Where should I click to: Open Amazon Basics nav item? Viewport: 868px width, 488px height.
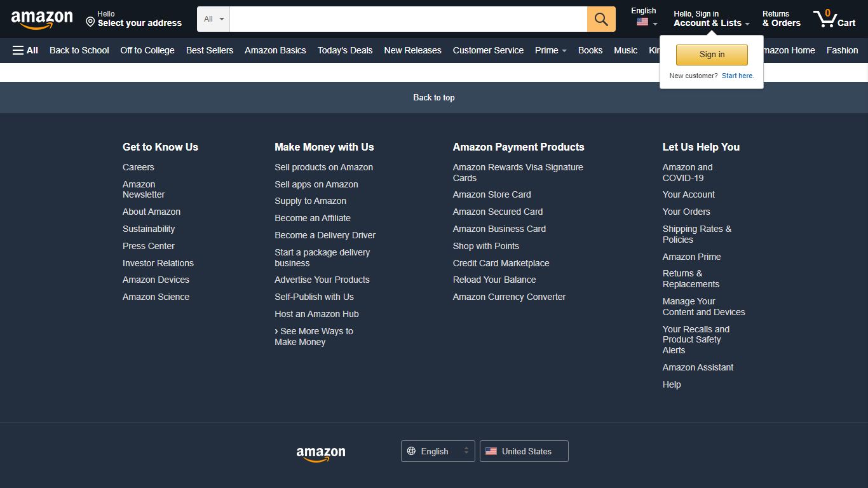click(x=275, y=50)
